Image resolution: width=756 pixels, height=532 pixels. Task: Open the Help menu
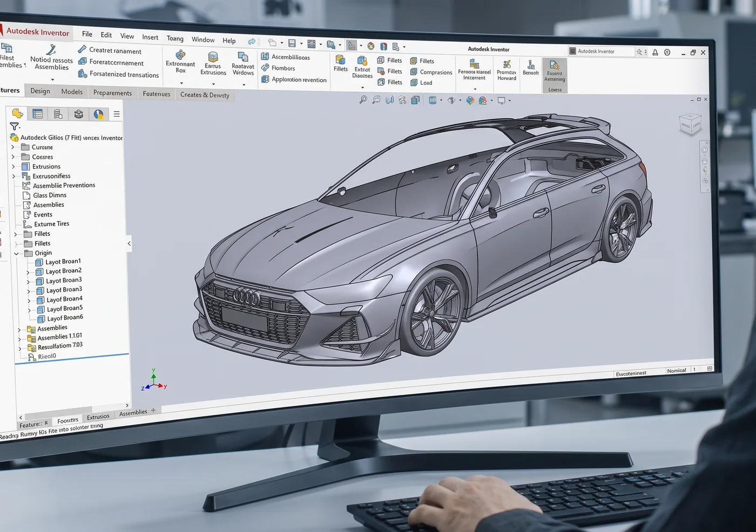coord(229,40)
